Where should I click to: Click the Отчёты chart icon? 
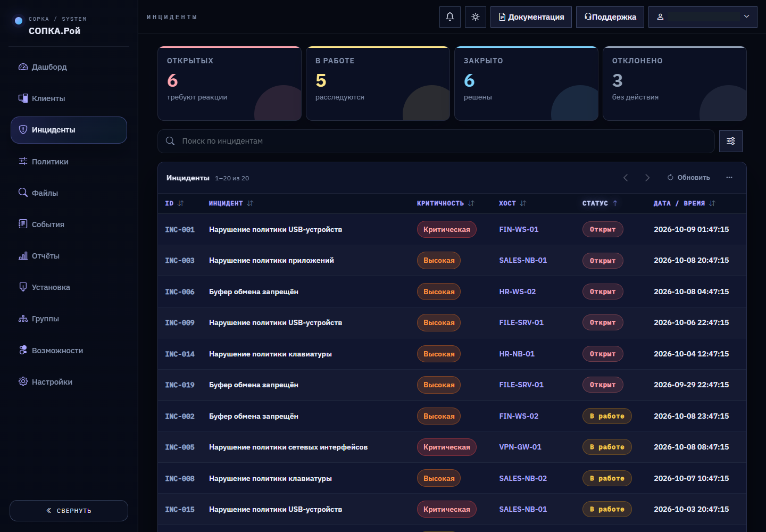click(x=23, y=256)
